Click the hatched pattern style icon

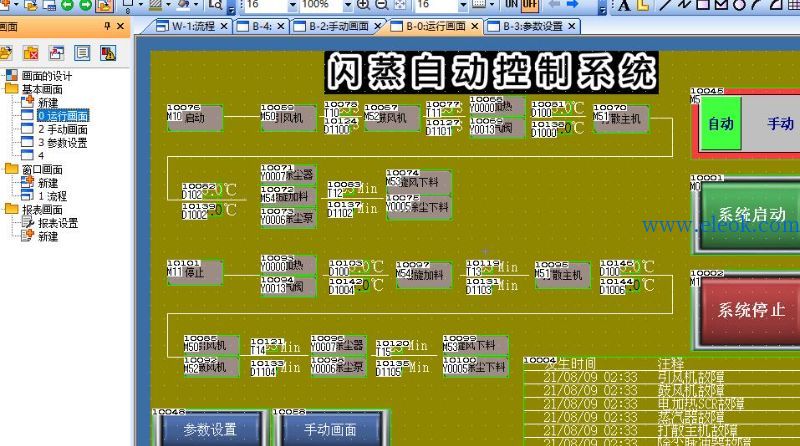(156, 5)
